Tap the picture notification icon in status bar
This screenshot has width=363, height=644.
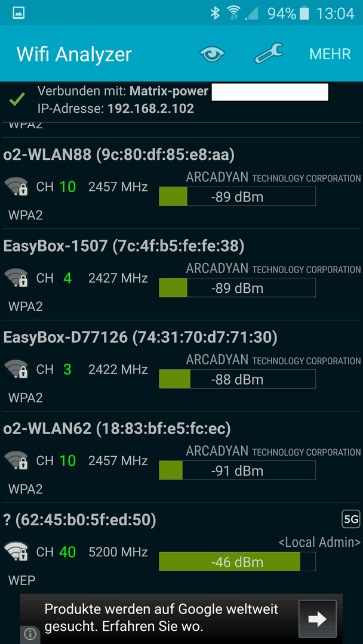[19, 13]
